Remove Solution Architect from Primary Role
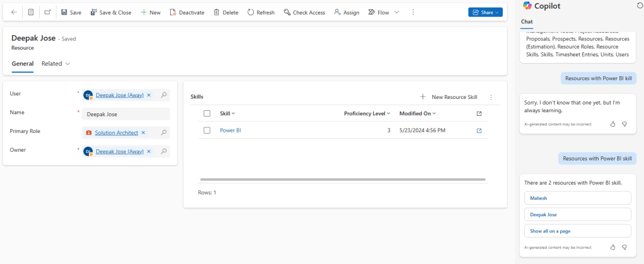The height and width of the screenshot is (264, 644). pos(144,133)
